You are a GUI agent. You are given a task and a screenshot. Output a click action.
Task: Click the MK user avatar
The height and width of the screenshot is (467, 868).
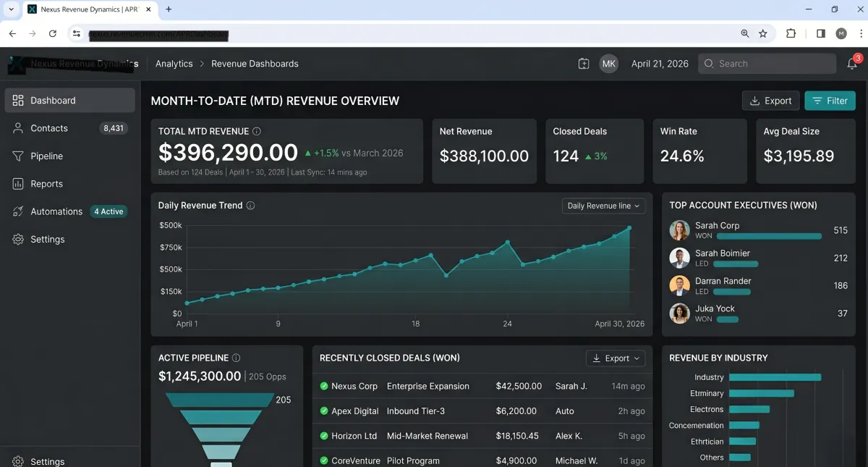coord(609,64)
